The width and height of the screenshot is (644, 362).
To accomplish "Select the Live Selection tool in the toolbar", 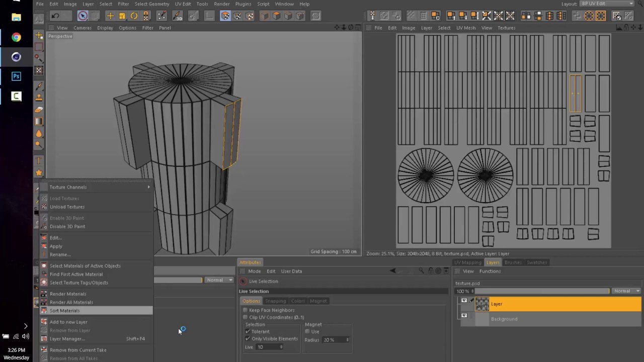I will click(x=83, y=16).
